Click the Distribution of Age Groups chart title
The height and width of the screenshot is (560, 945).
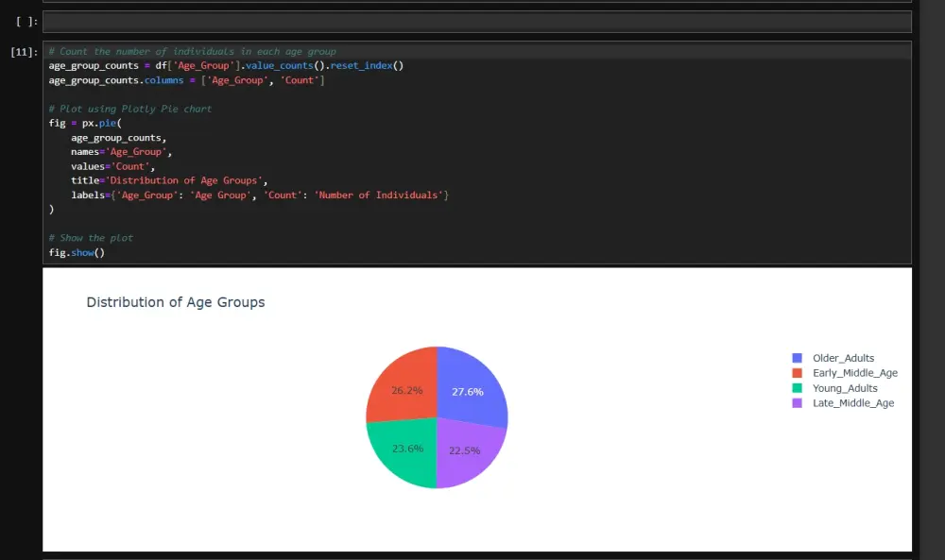176,302
